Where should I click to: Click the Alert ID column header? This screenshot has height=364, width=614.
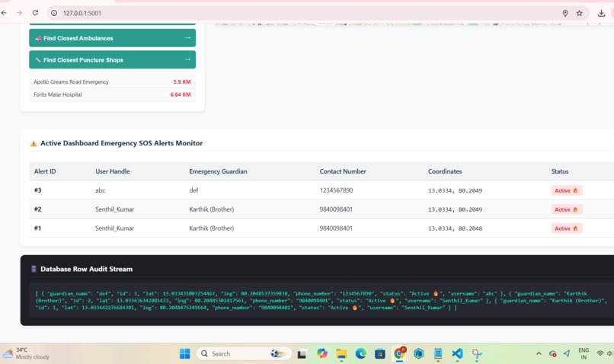pyautogui.click(x=45, y=171)
